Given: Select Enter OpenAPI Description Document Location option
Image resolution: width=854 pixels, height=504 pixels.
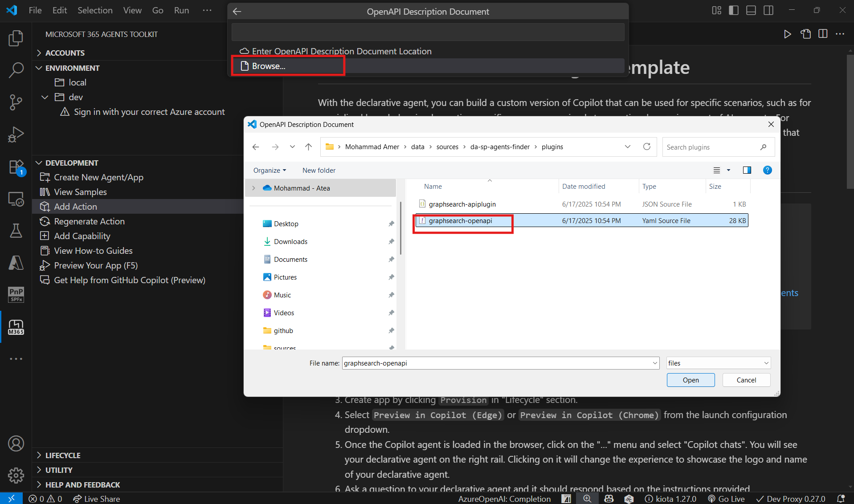Looking at the screenshot, I should 428,51.
